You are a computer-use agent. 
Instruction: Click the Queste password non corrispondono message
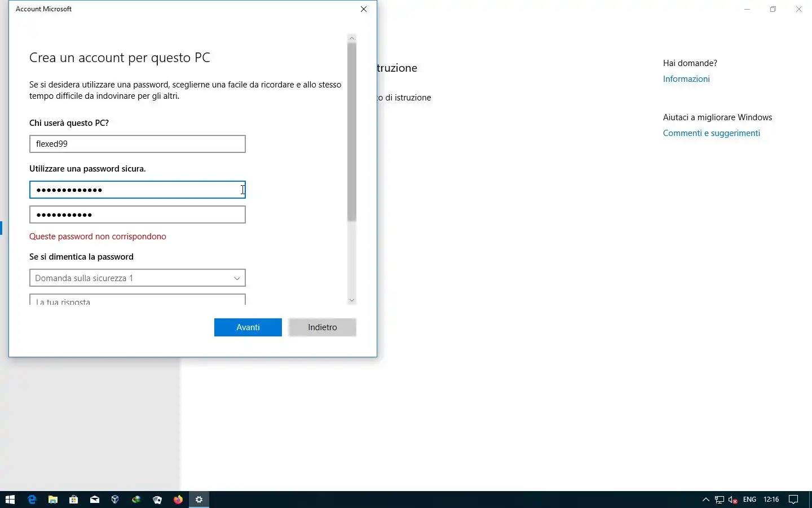[98, 237]
